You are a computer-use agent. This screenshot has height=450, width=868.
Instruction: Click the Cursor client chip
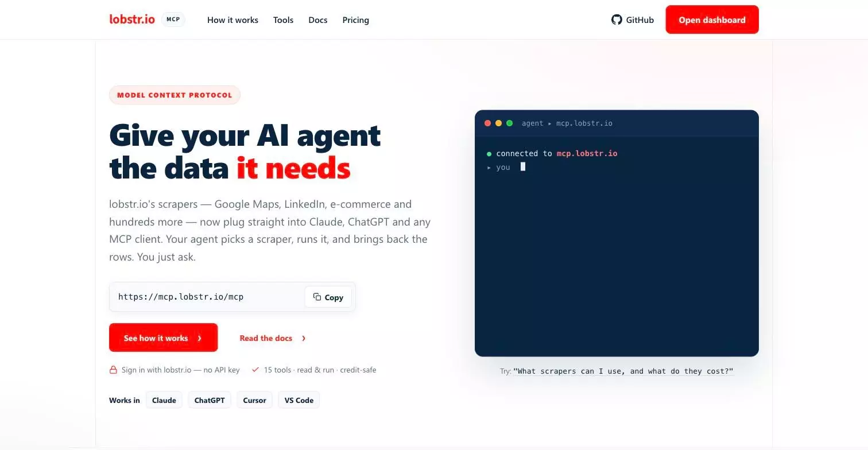pos(254,400)
